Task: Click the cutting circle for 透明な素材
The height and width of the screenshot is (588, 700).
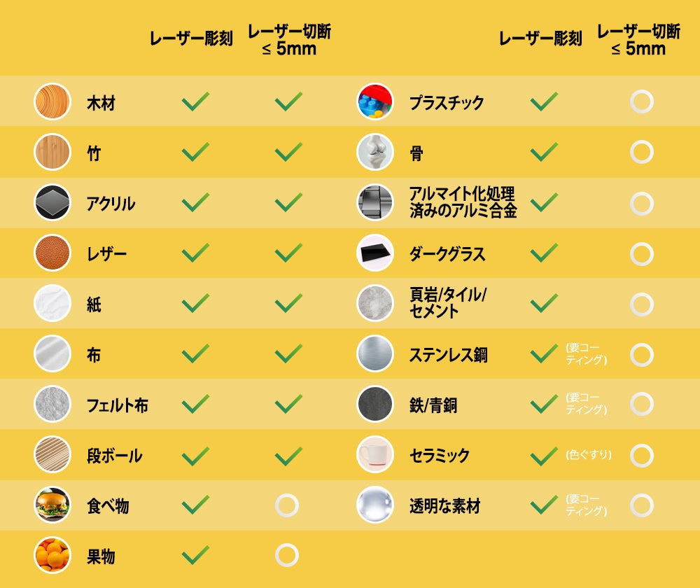Action: (x=641, y=505)
